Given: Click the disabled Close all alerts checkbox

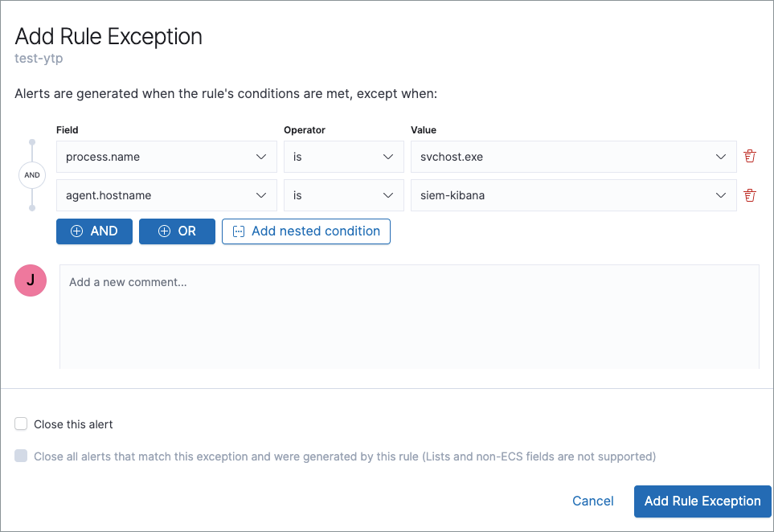Looking at the screenshot, I should (x=20, y=456).
